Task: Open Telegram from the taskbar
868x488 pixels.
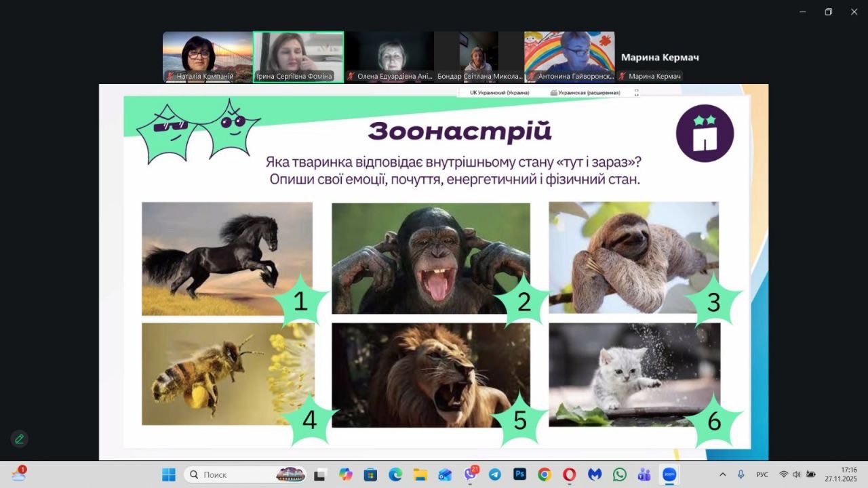Action: (495, 474)
